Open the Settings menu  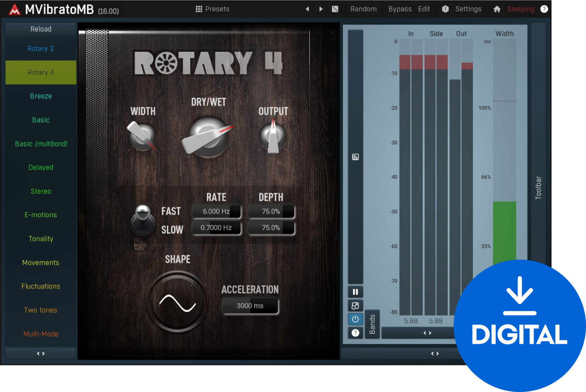pos(468,9)
